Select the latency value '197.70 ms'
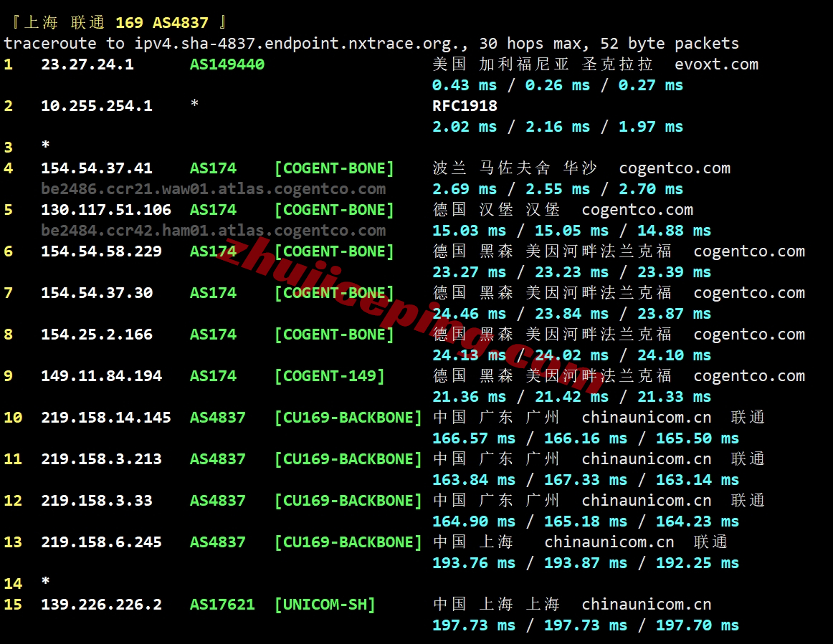The image size is (833, 644). click(698, 625)
